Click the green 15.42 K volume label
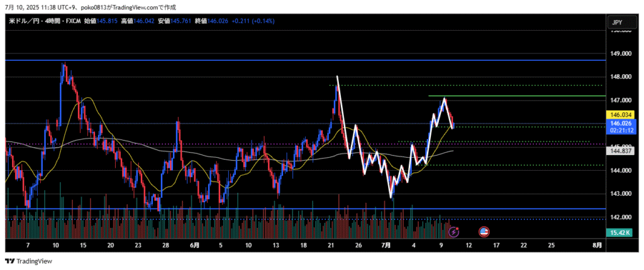 tap(621, 233)
